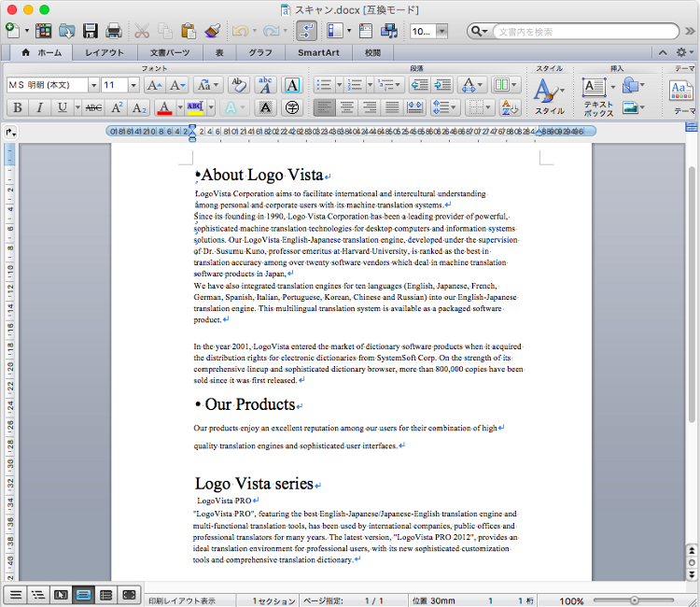Open the font color dropdown arrow
This screenshot has width=700, height=607.
tap(180, 107)
